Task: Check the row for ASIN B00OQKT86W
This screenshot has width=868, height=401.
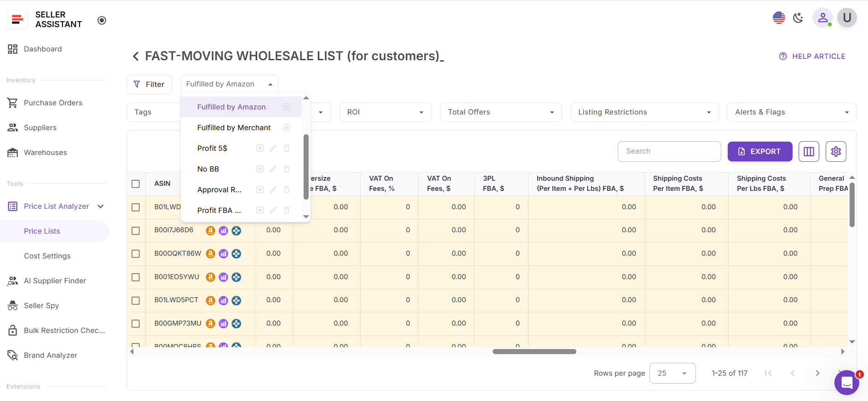Action: (x=136, y=254)
